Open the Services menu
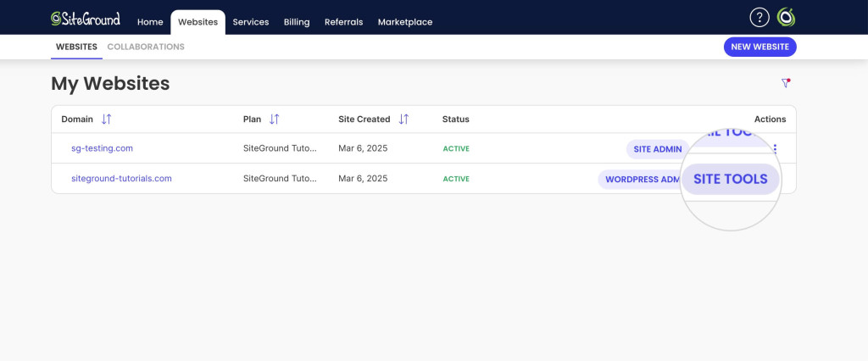868x361 pixels. click(x=251, y=22)
